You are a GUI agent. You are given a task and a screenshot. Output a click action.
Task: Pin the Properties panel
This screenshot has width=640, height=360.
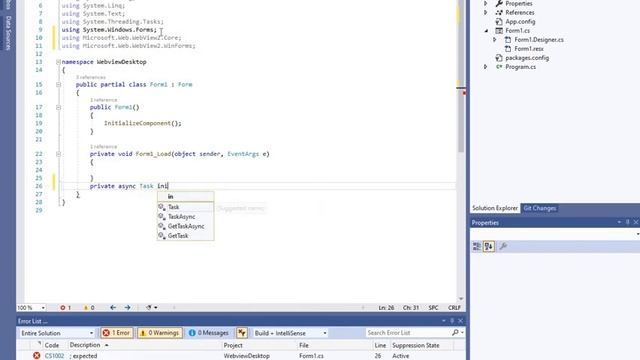pyautogui.click(x=628, y=222)
